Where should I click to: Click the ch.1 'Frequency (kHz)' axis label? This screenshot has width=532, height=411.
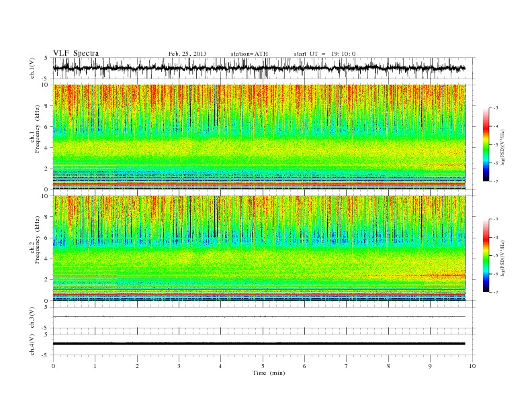point(38,129)
